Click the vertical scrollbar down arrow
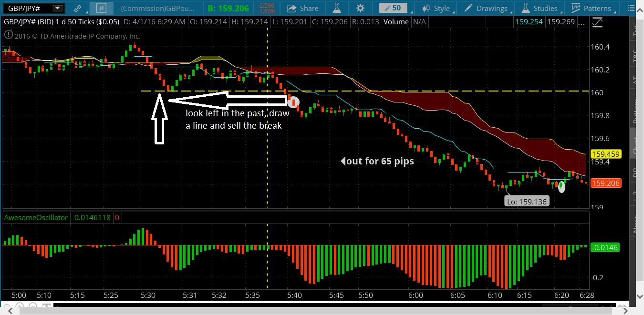This screenshot has width=644, height=315. [x=640, y=296]
